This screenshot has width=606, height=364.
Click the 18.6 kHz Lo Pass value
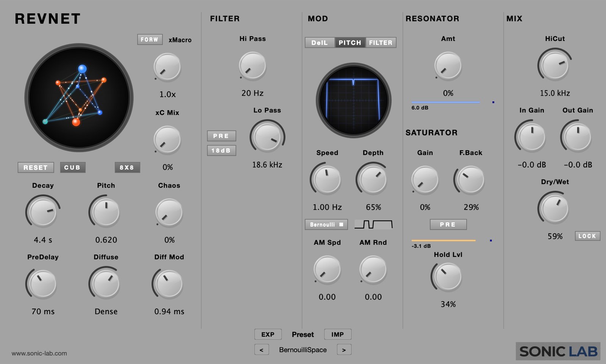pyautogui.click(x=267, y=165)
